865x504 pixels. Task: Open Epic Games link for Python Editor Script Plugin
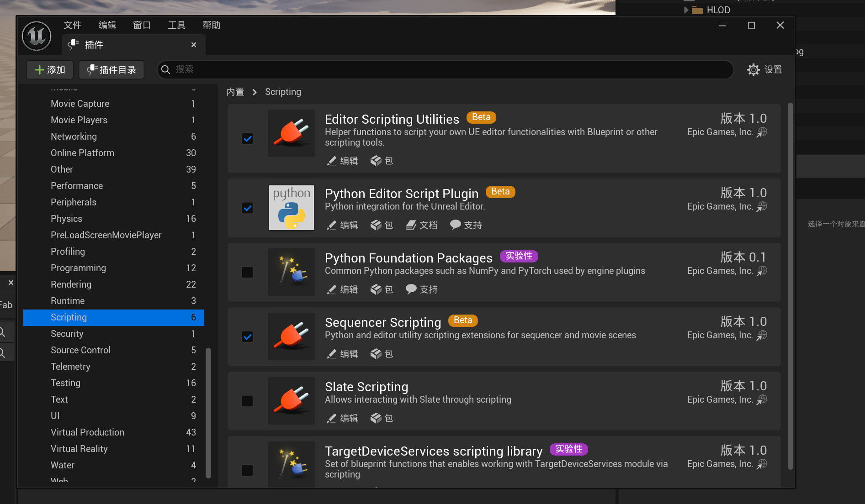(x=727, y=206)
